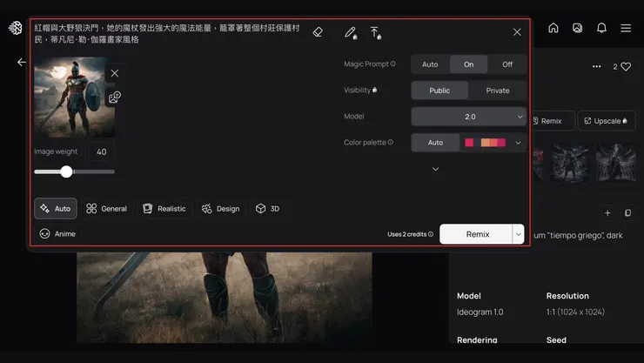Open the profile gallery icon
The width and height of the screenshot is (644, 363).
click(578, 28)
